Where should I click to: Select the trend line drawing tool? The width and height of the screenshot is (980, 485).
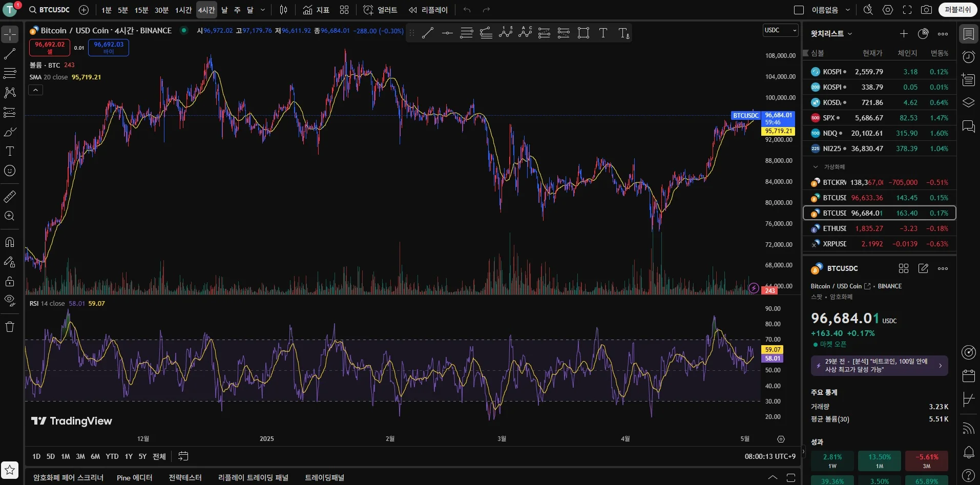point(10,54)
